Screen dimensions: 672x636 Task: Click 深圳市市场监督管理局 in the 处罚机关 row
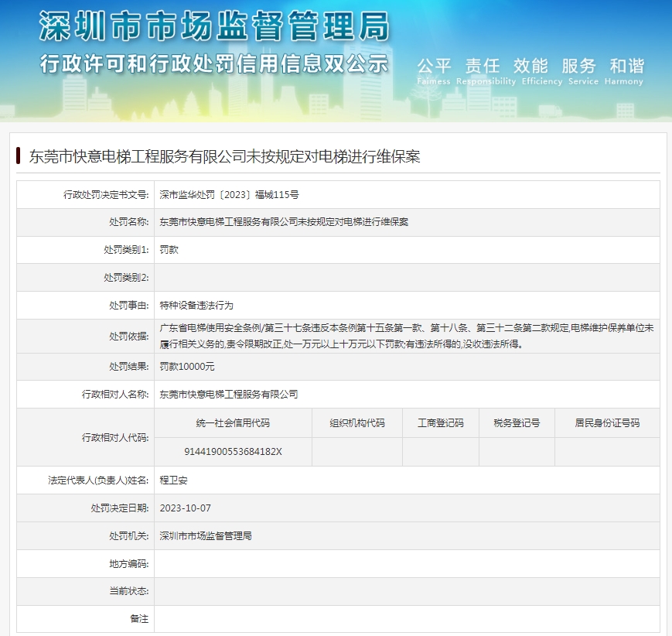pos(205,536)
